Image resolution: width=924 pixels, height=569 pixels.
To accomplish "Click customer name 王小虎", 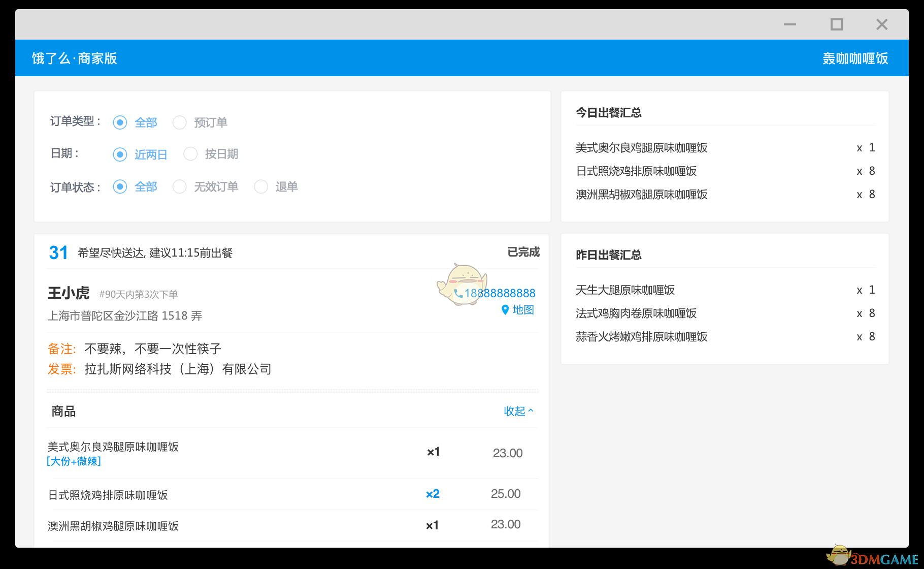I will click(68, 293).
